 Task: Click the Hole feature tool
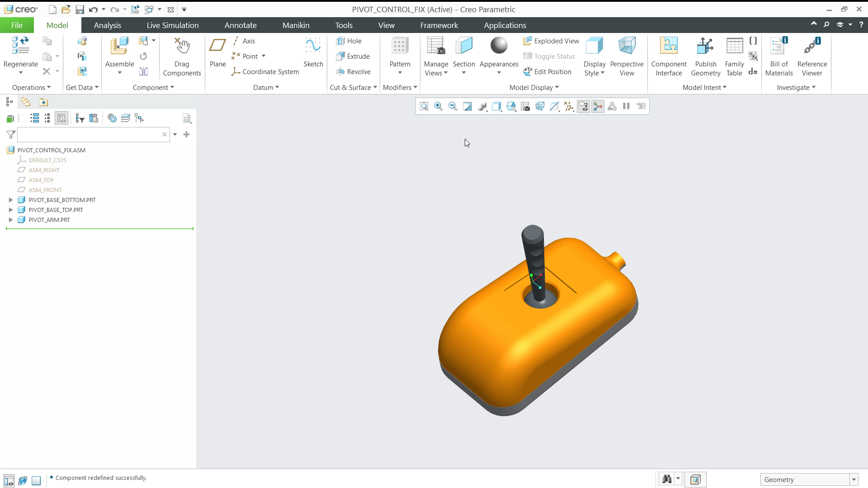click(x=349, y=41)
